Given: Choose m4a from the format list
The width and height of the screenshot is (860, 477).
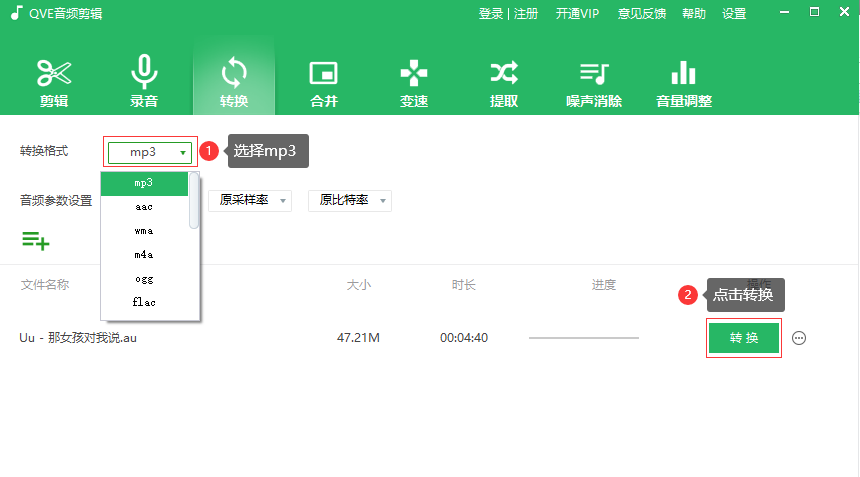Looking at the screenshot, I should coord(144,255).
